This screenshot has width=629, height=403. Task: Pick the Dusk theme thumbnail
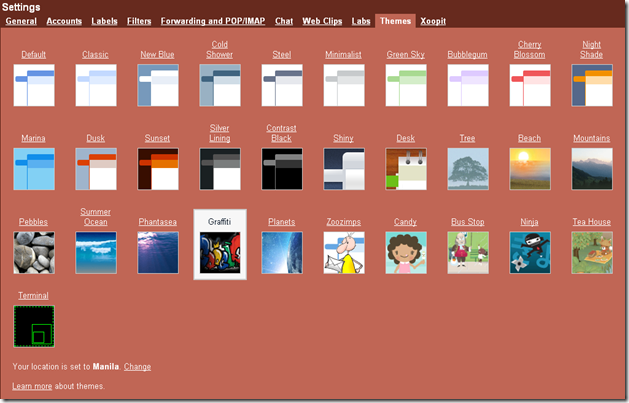tap(96, 169)
